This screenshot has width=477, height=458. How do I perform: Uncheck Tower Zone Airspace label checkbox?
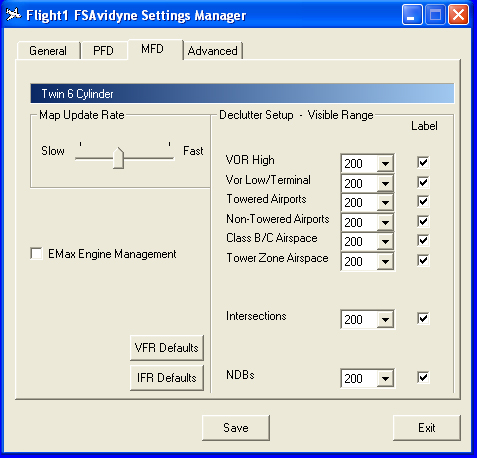pos(423,260)
